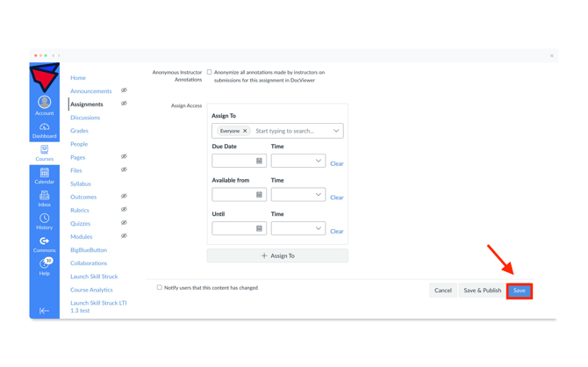Open Launch Skill Struck LTI 1.3 test
The height and width of the screenshot is (367, 588).
[98, 306]
